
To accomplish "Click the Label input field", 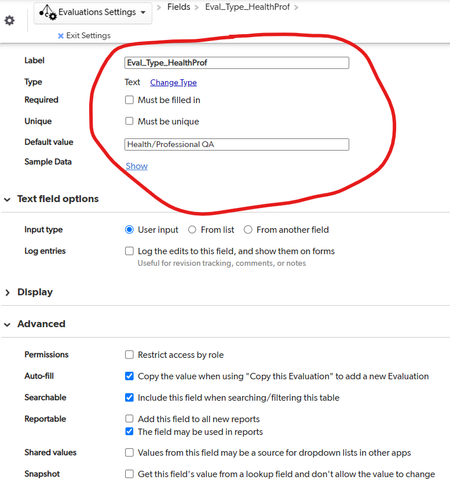I will coord(237,63).
